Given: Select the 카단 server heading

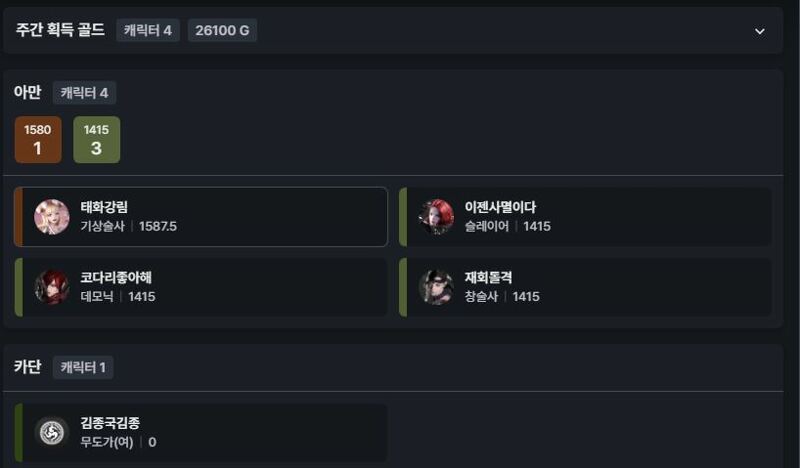Looking at the screenshot, I should coord(28,366).
